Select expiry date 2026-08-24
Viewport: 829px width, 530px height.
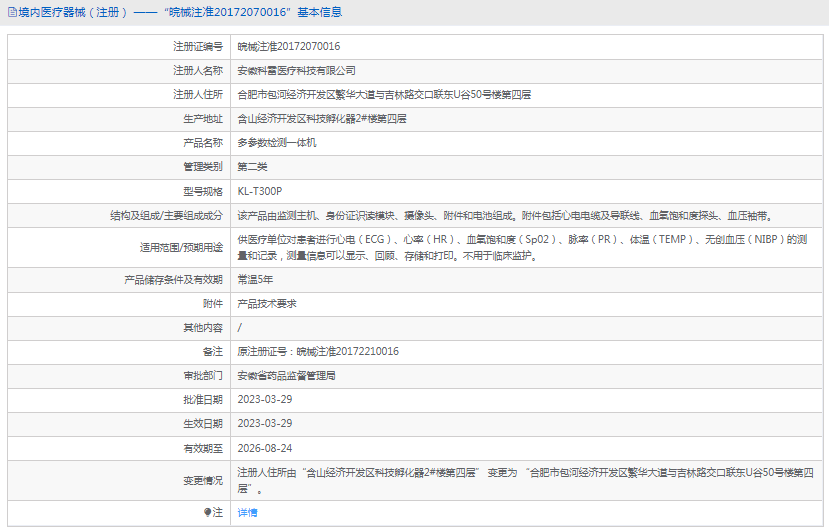coord(264,448)
